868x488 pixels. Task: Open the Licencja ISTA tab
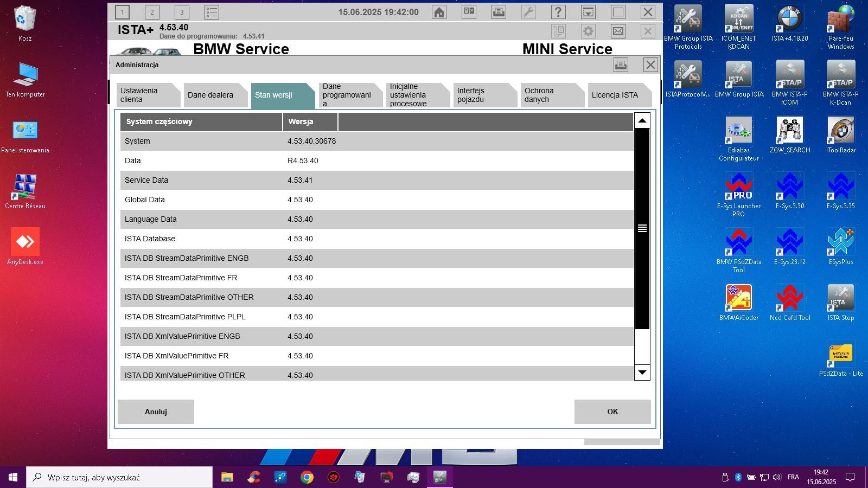pos(619,95)
